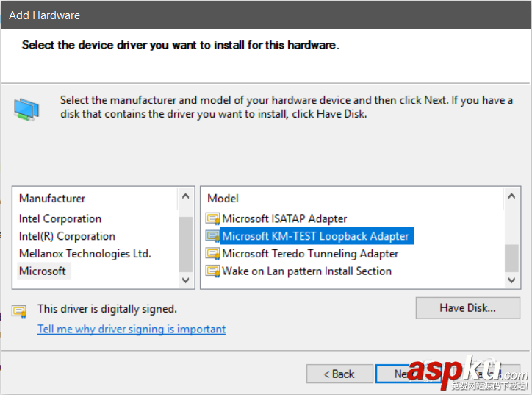
Task: Click the KM-TEST Loopback Adapter driver icon
Action: tap(212, 236)
